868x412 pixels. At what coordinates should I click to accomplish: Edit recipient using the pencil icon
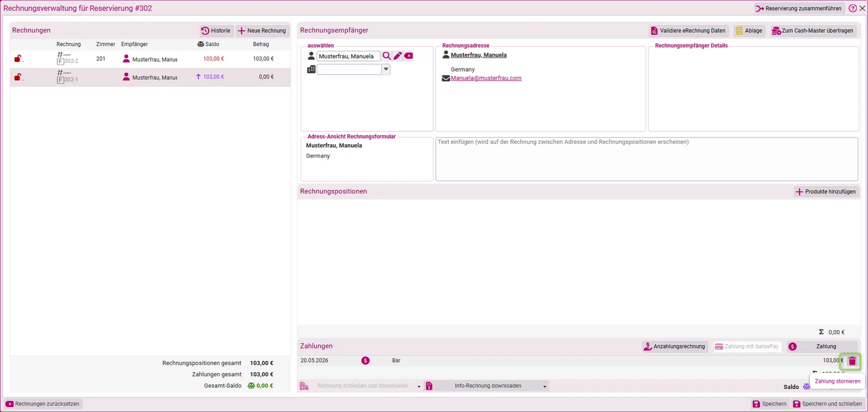(398, 56)
